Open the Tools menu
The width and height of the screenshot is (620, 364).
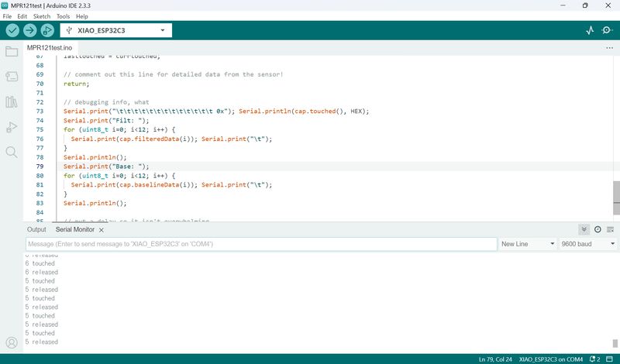(63, 16)
